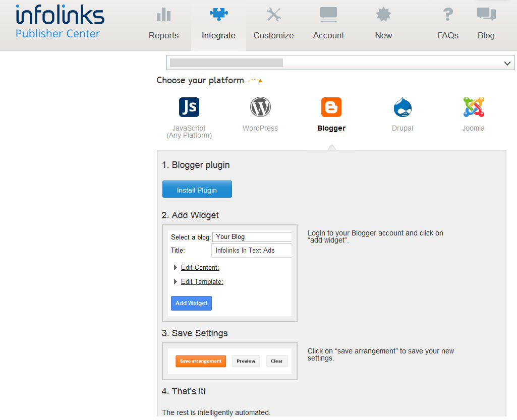This screenshot has width=517, height=420.
Task: Open the FAQs menu label
Action: pos(448,36)
